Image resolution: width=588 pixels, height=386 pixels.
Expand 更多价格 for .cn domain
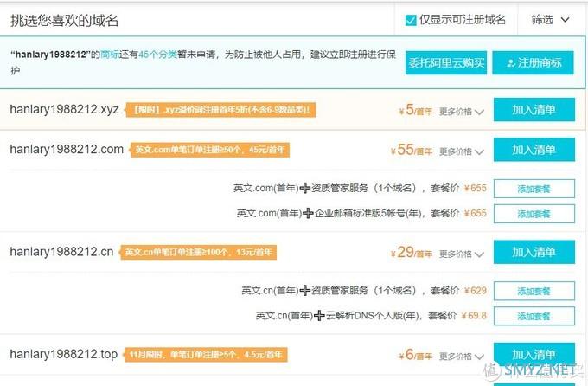(462, 254)
